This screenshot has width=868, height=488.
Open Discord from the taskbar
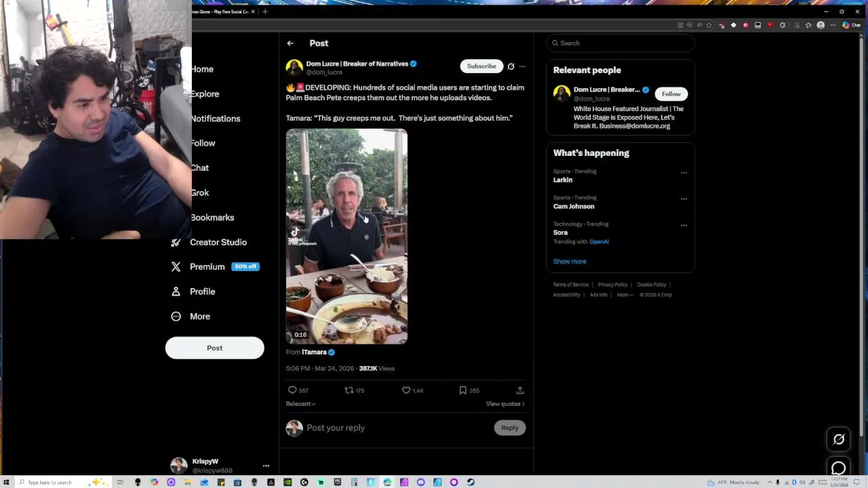[x=420, y=483]
